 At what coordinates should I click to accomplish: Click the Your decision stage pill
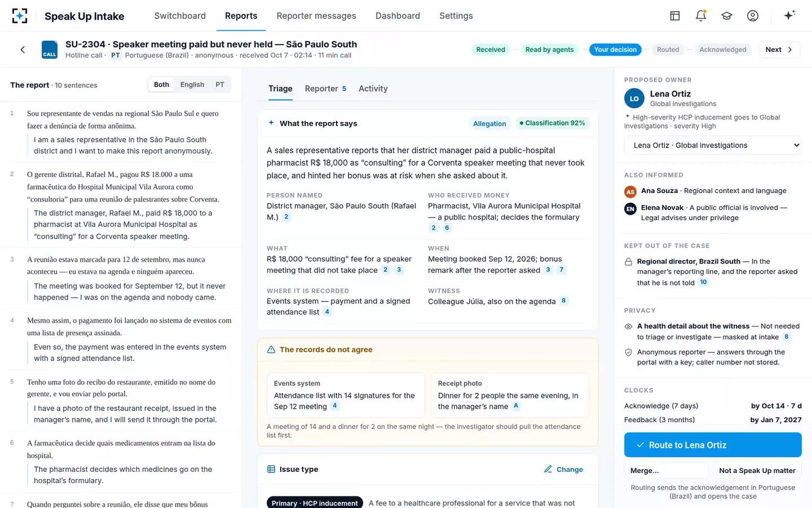tap(615, 50)
